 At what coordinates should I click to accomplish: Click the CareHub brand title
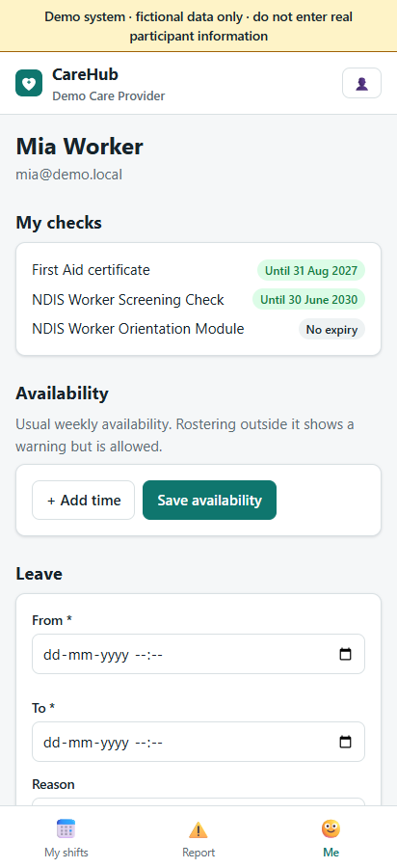tap(85, 74)
